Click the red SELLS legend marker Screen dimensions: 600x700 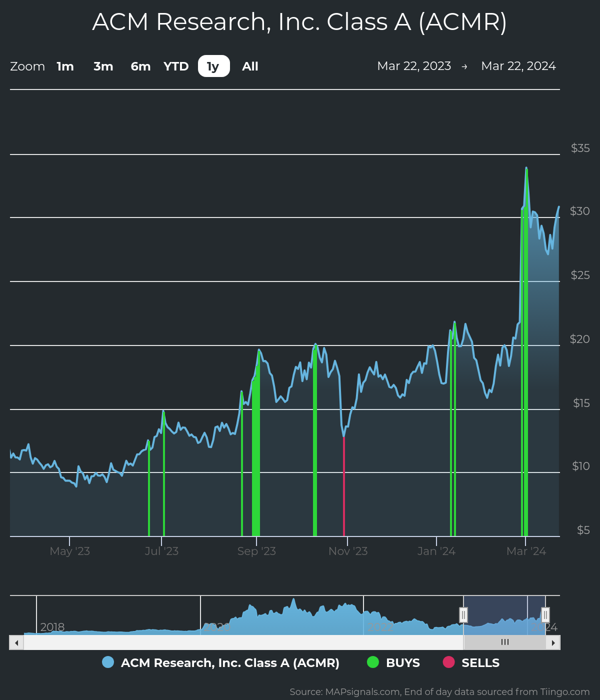click(x=449, y=662)
